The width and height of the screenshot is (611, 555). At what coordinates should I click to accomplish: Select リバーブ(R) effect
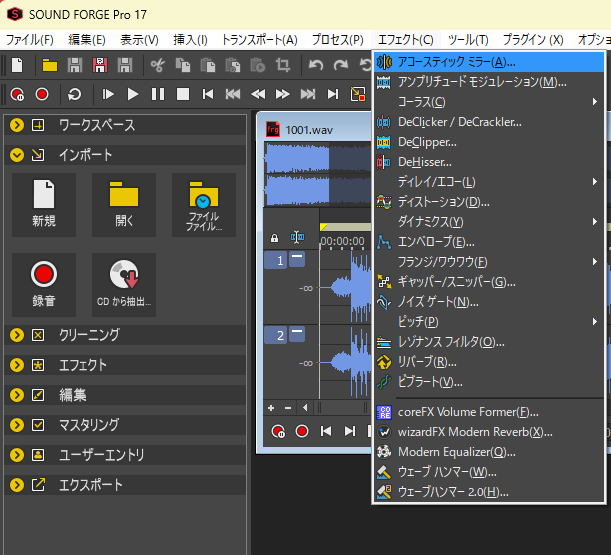click(489, 362)
